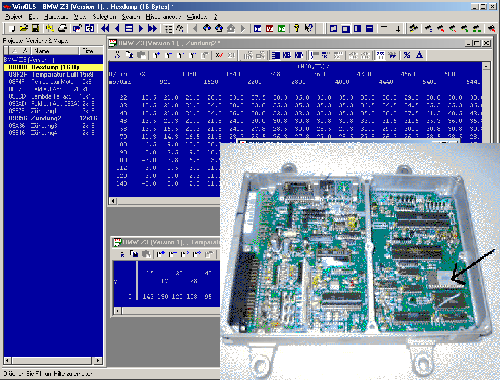Open the Selection menu

[x=104, y=17]
